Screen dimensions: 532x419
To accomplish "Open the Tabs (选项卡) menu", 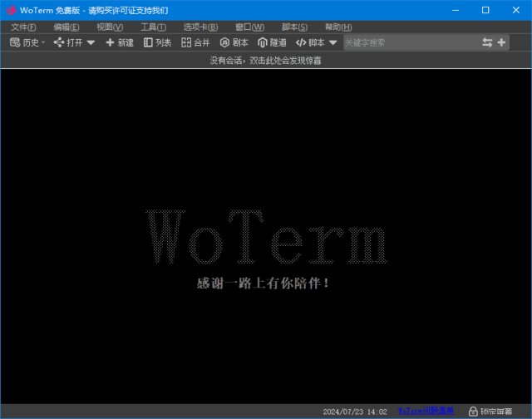I will click(200, 27).
